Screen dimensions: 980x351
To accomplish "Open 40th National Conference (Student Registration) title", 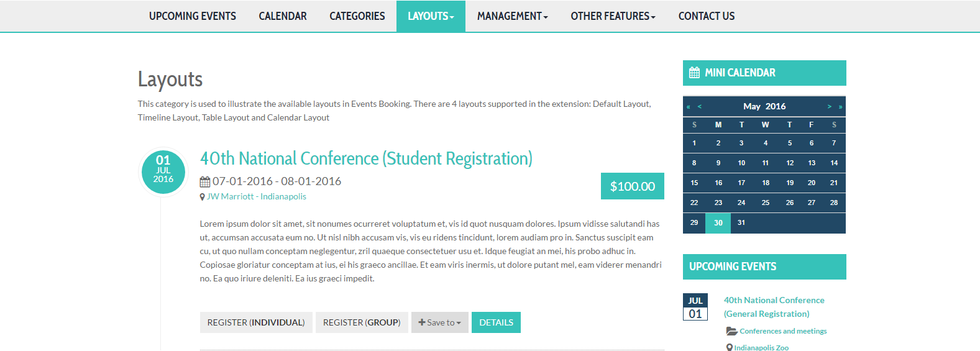I will tap(366, 159).
